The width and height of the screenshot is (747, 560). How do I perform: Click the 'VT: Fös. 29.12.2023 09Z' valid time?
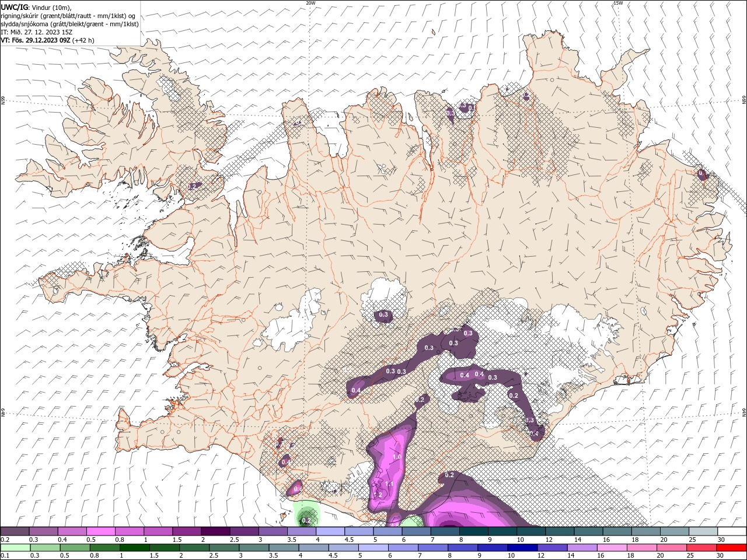[x=36, y=40]
